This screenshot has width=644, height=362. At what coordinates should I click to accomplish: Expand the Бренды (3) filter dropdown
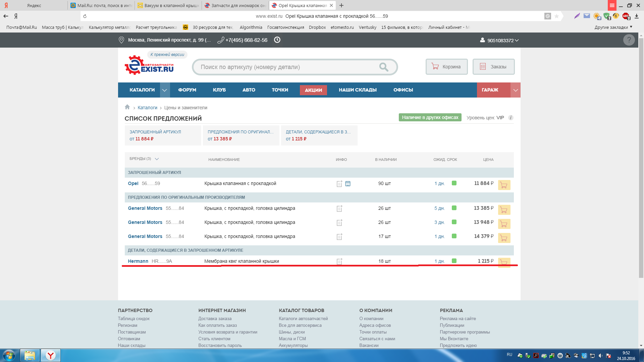pyautogui.click(x=157, y=159)
